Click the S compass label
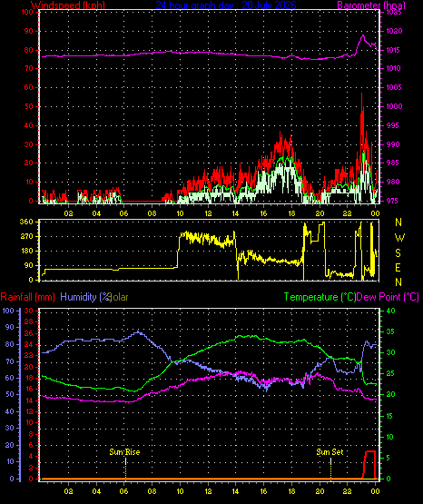 coord(398,253)
